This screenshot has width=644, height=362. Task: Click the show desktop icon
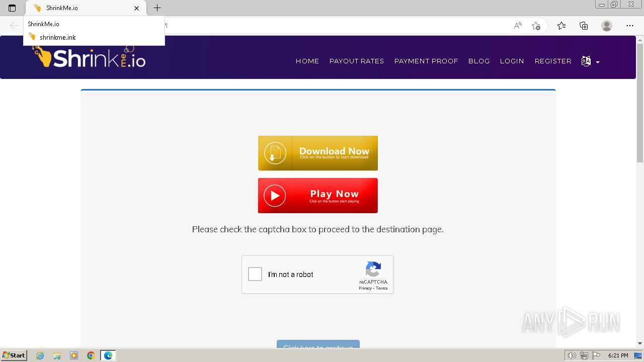pyautogui.click(x=638, y=355)
